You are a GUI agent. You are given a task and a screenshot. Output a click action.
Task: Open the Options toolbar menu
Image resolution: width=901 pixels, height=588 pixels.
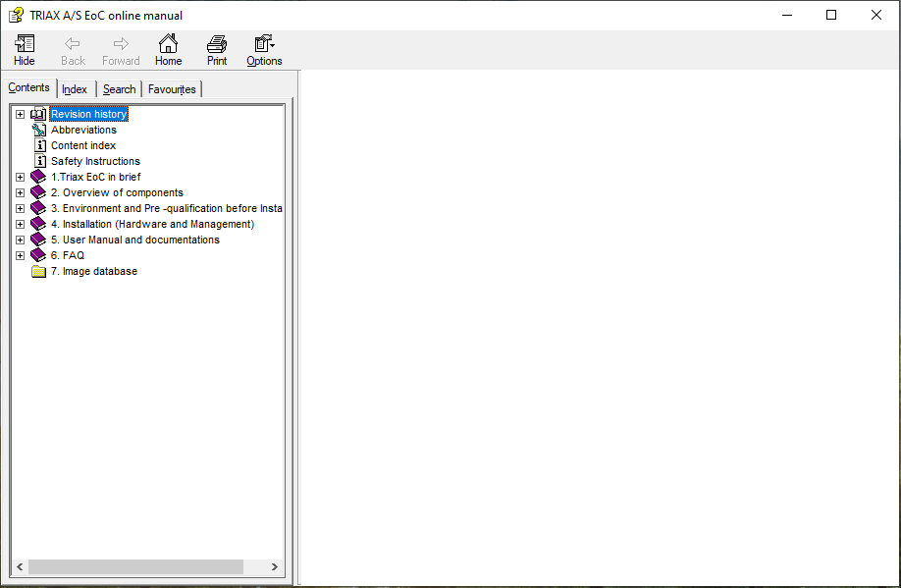coord(264,50)
